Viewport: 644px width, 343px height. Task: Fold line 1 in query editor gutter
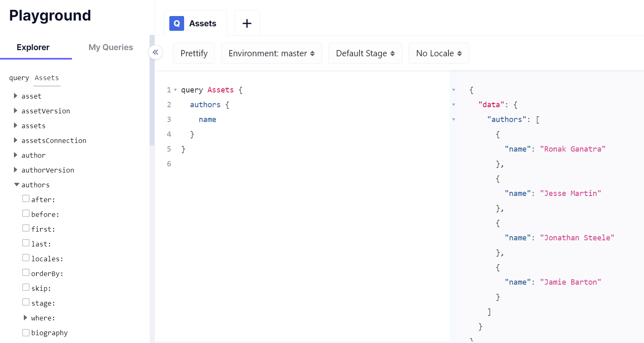(175, 90)
